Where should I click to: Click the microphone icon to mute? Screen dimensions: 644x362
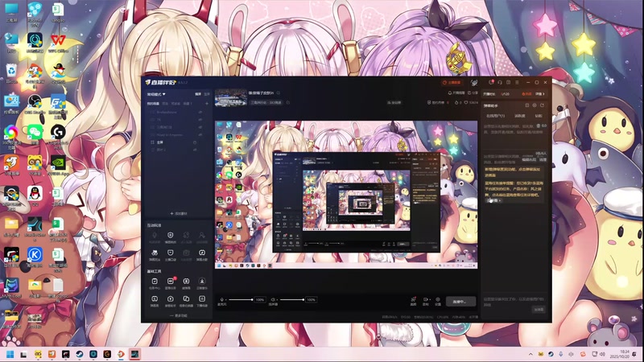point(222,299)
